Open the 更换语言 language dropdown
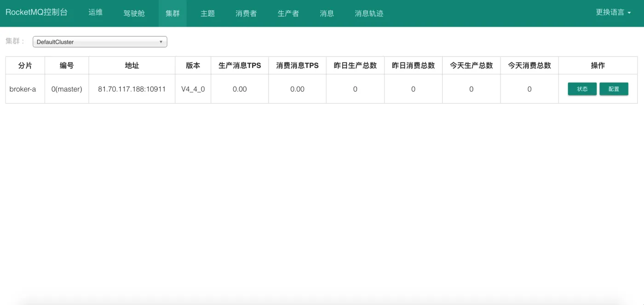The width and height of the screenshot is (644, 305). (613, 12)
